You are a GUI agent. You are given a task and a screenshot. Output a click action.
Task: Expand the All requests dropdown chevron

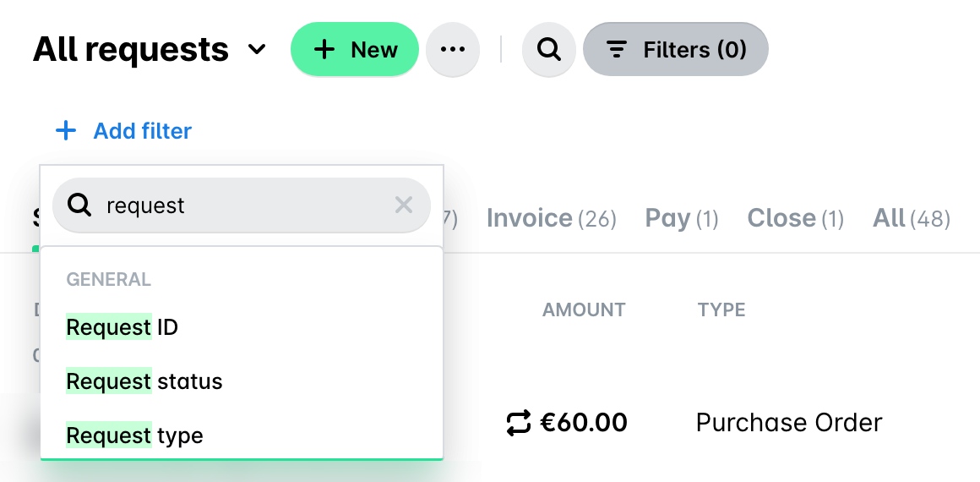click(x=257, y=49)
